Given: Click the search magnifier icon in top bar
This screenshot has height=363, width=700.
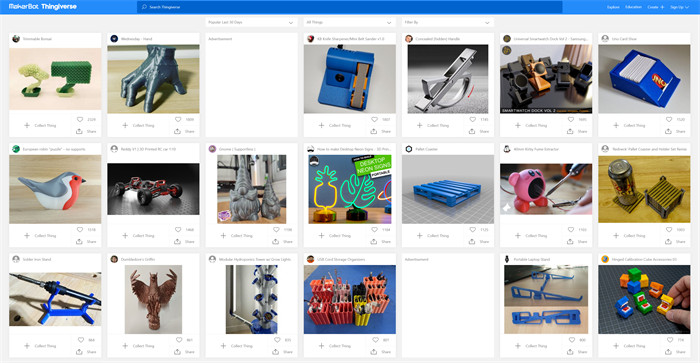Looking at the screenshot, I should 144,7.
